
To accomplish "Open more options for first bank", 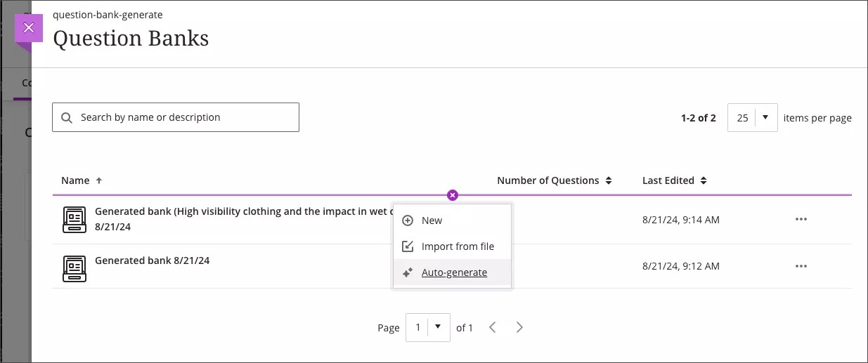I will click(x=801, y=220).
